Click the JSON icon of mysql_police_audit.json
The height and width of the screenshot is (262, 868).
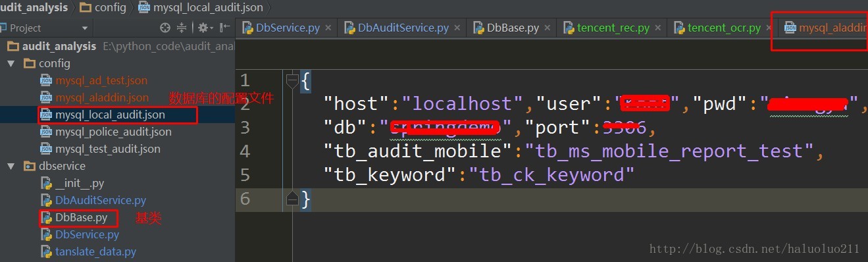point(45,132)
